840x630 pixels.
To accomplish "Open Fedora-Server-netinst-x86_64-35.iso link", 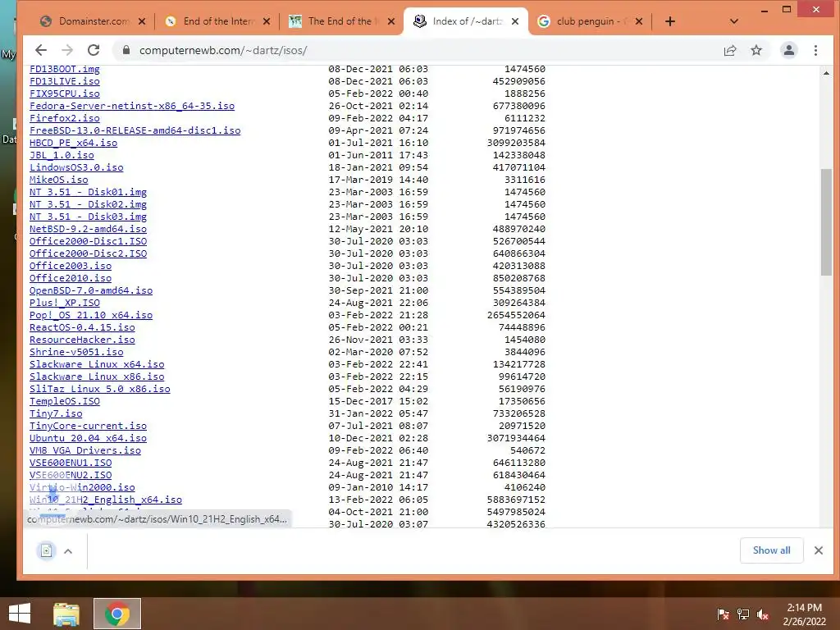I will 132,106.
